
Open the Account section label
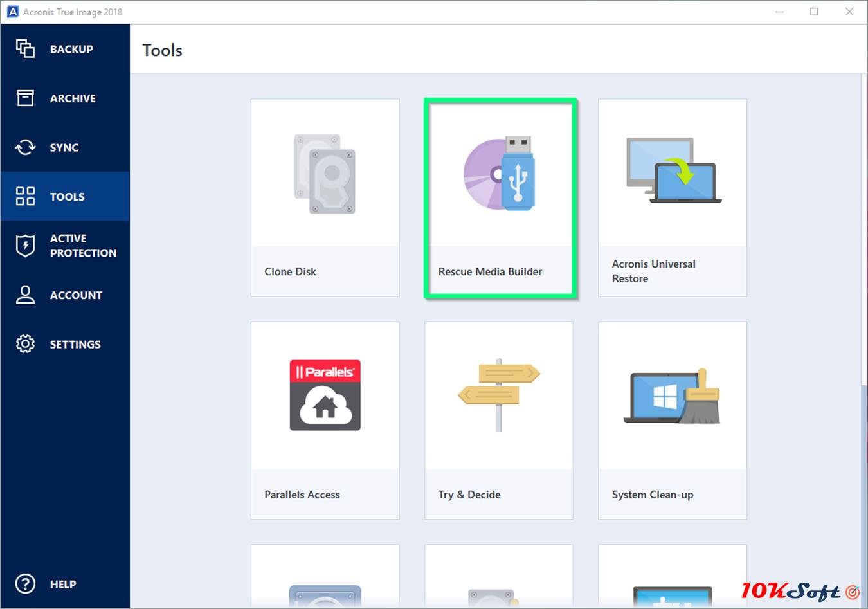[76, 295]
